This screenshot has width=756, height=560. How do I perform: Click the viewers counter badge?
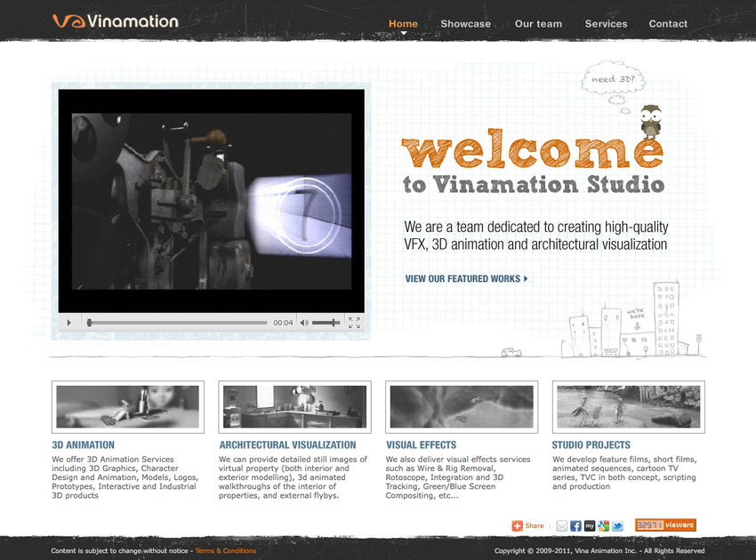pos(665,524)
